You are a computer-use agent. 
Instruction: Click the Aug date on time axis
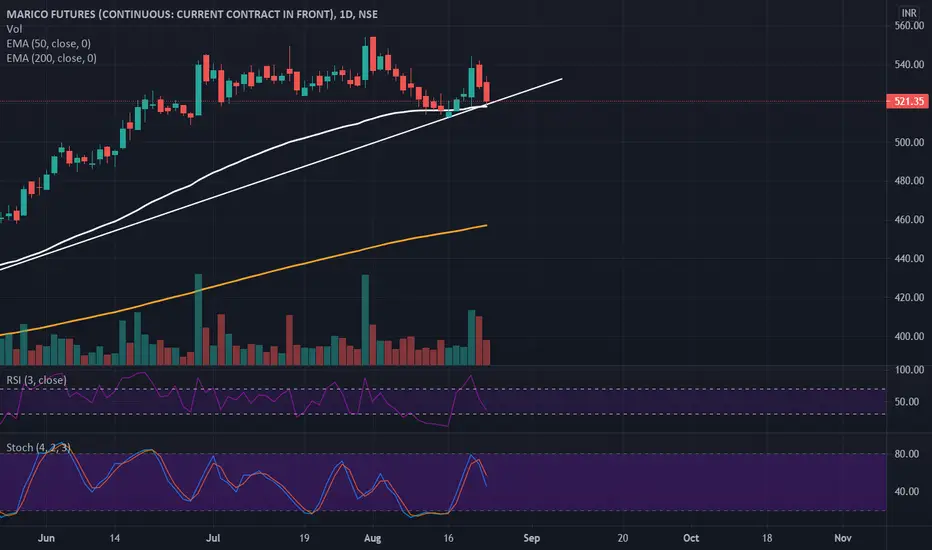coord(372,538)
